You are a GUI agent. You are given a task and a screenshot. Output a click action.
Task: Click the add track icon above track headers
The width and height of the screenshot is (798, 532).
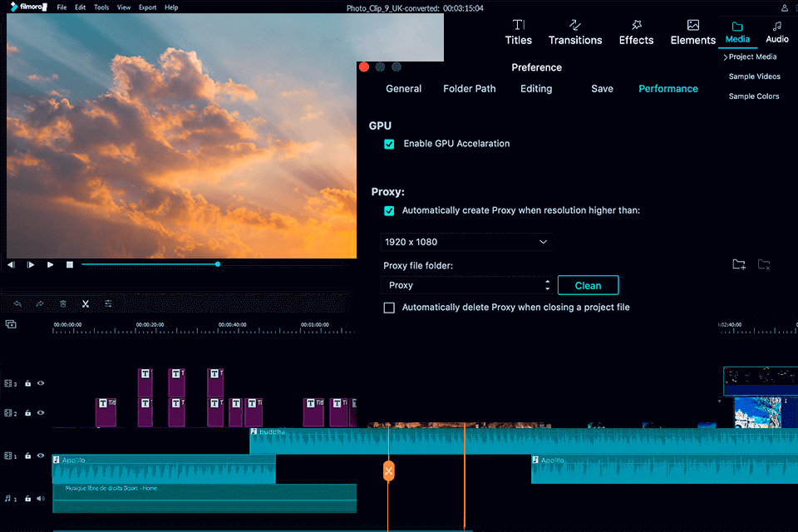pos(11,324)
